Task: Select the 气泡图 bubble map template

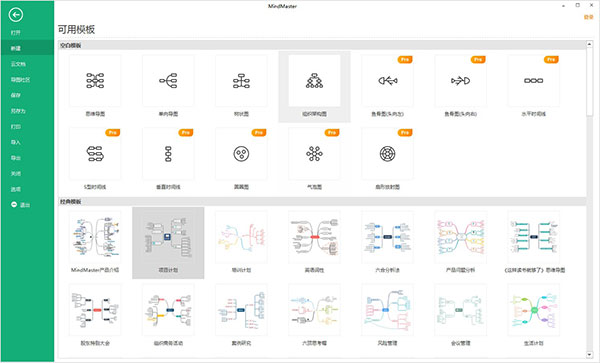Action: pyautogui.click(x=314, y=154)
